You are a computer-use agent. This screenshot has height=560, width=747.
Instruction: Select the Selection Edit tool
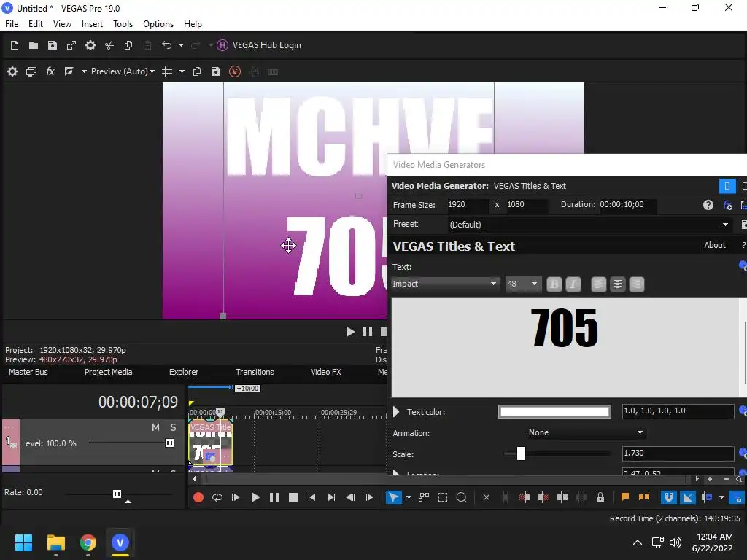[443, 497]
